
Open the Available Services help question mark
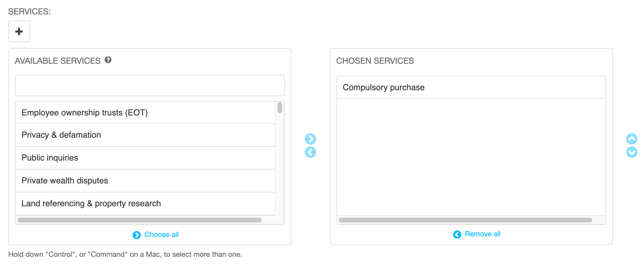click(108, 60)
